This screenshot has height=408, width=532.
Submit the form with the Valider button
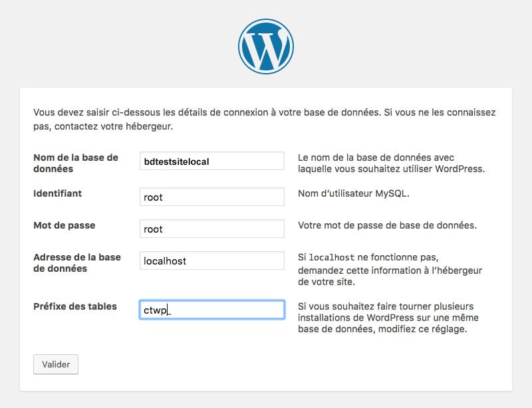pos(56,364)
